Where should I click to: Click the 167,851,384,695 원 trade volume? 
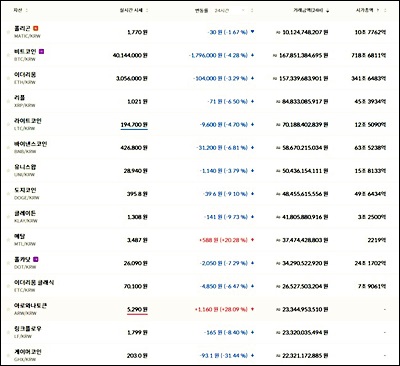[x=303, y=55]
